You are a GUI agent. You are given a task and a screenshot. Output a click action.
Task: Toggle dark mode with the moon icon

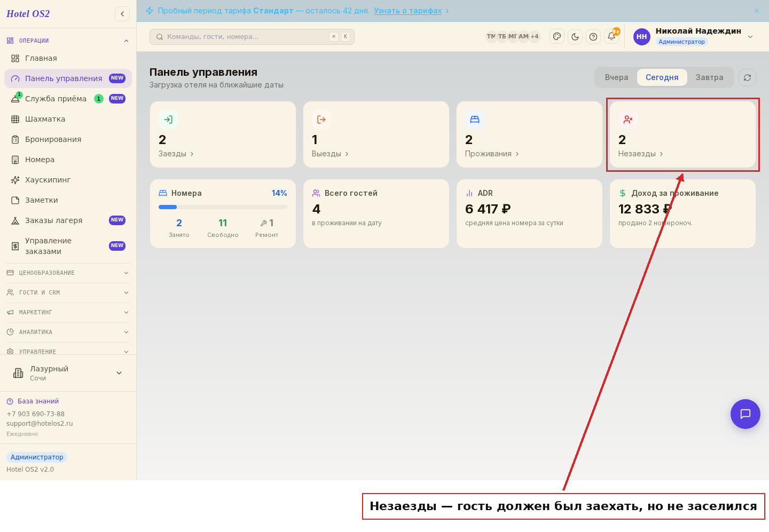click(x=575, y=37)
